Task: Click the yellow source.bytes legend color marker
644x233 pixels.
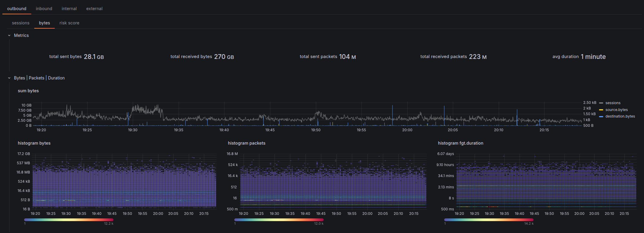Action: (x=601, y=110)
